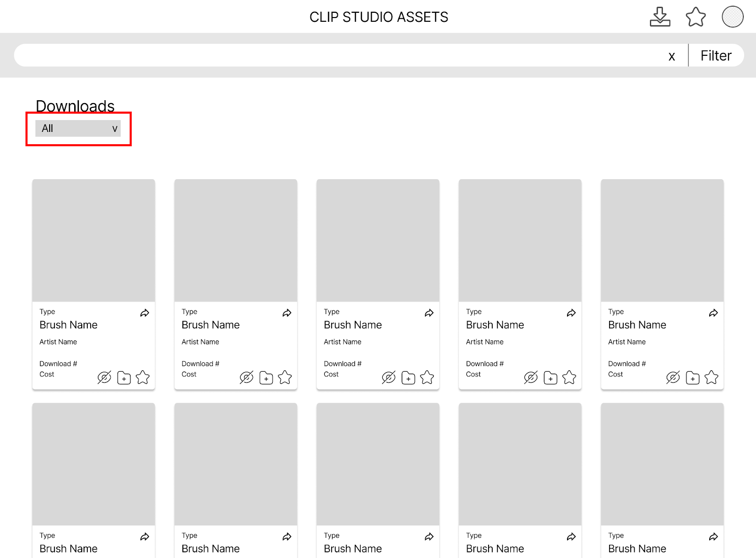Image resolution: width=756 pixels, height=558 pixels.
Task: Hide the fifth top-row brush via eye icon
Action: (x=673, y=377)
